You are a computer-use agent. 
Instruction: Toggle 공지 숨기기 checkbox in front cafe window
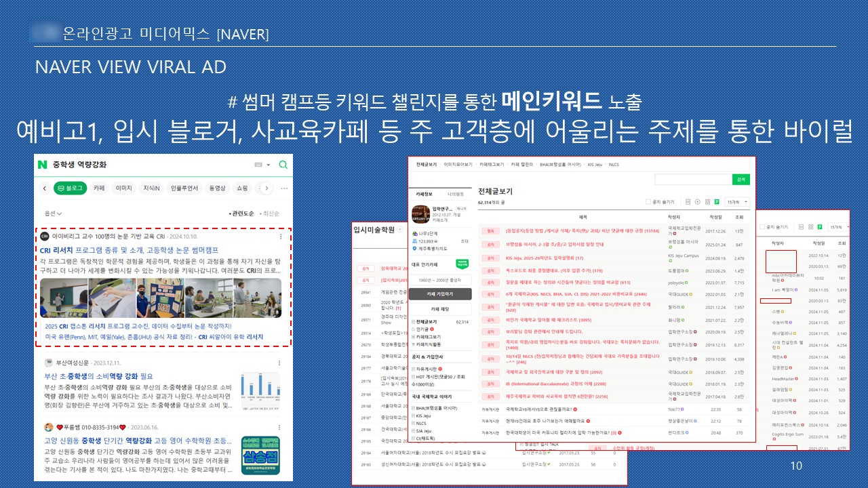(x=648, y=202)
